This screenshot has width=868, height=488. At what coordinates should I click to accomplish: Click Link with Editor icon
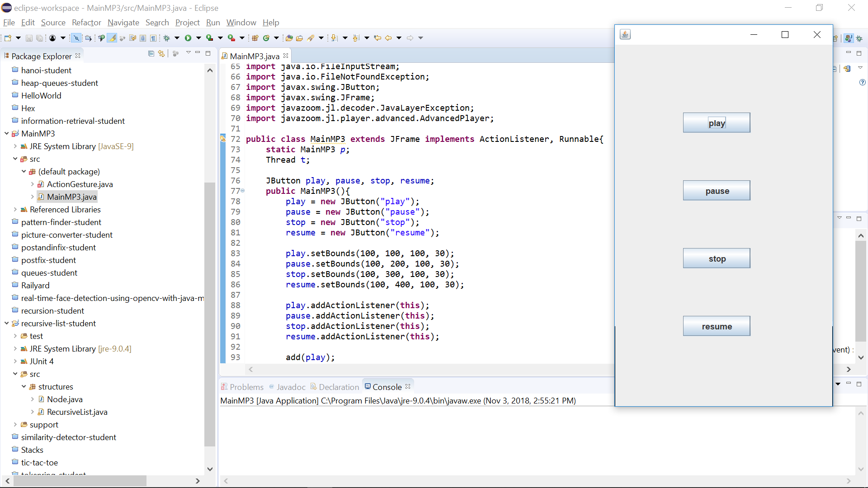coord(161,54)
